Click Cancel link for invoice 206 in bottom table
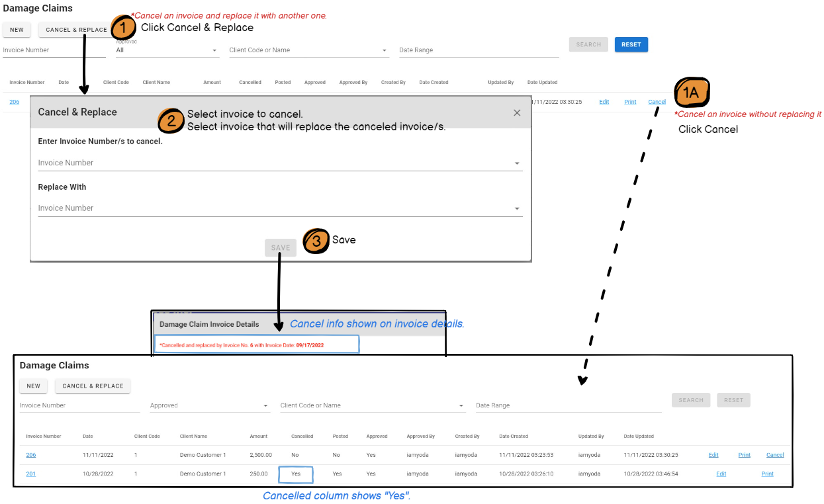This screenshot has width=824, height=504. pyautogui.click(x=775, y=455)
